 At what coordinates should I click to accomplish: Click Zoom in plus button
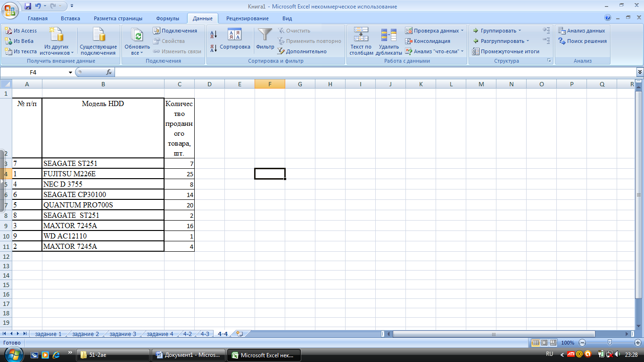[637, 343]
